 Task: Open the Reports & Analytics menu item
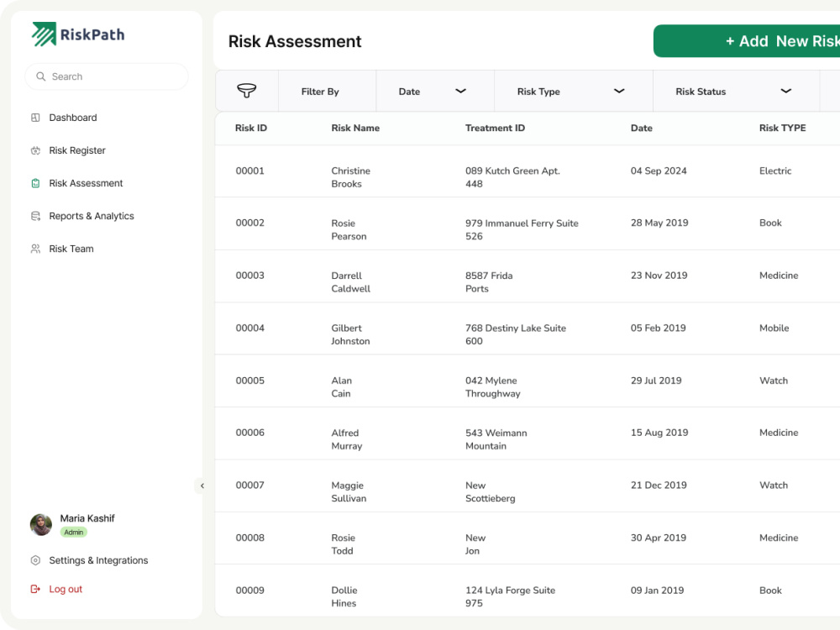click(91, 216)
